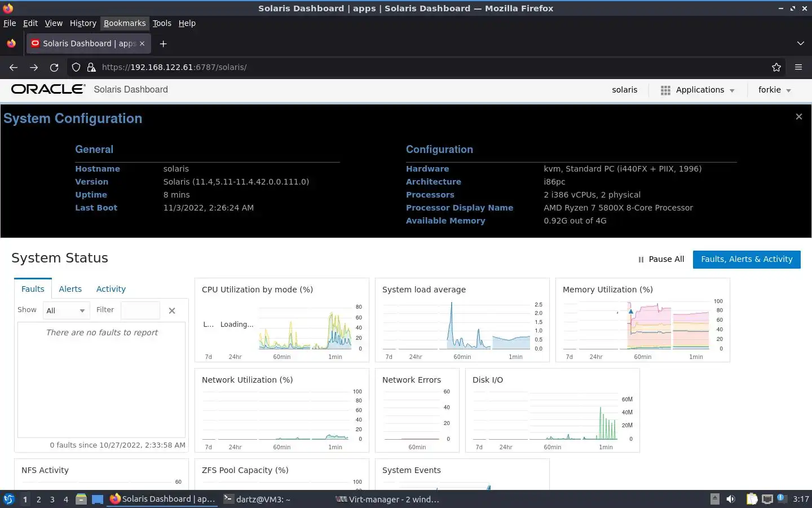Image resolution: width=812 pixels, height=508 pixels.
Task: Click the Firefox View icon in tab bar
Action: point(11,43)
